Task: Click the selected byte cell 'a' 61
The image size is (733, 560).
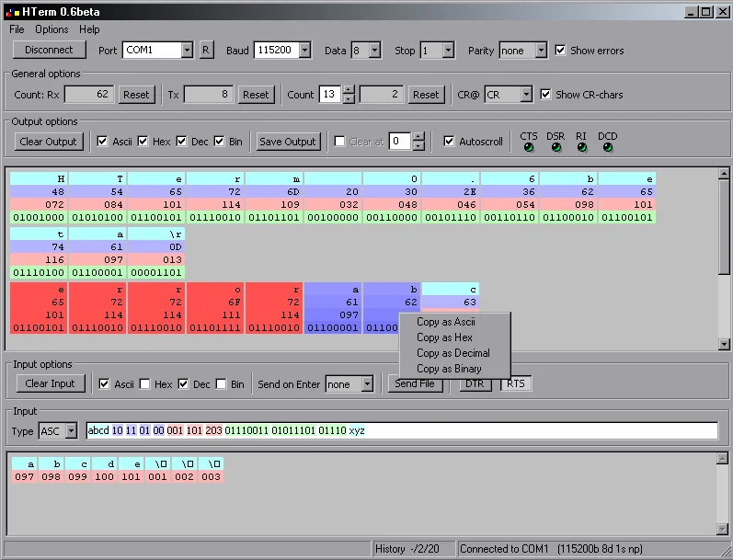Action: point(333,308)
